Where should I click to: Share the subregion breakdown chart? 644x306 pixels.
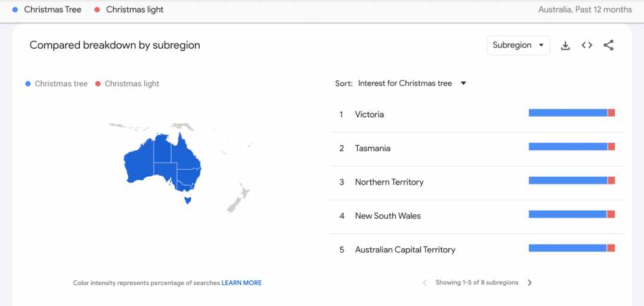point(608,45)
